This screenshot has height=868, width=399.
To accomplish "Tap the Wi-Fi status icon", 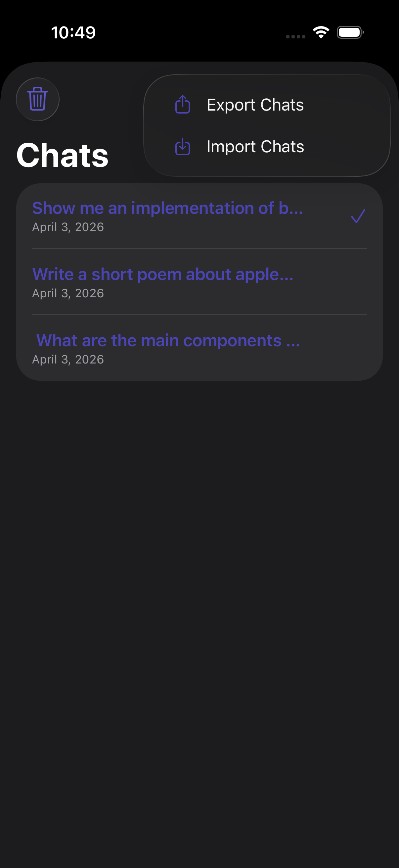I will [321, 32].
